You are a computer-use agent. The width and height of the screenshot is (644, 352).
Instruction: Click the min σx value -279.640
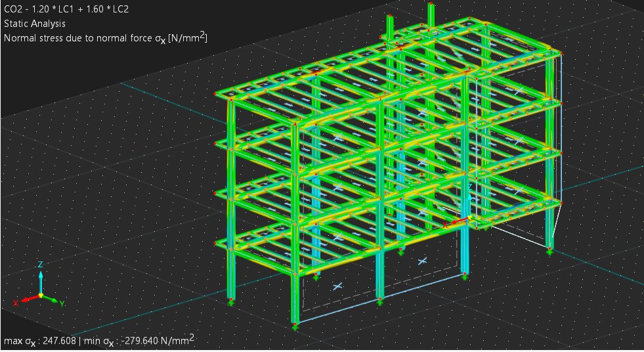[x=139, y=340]
